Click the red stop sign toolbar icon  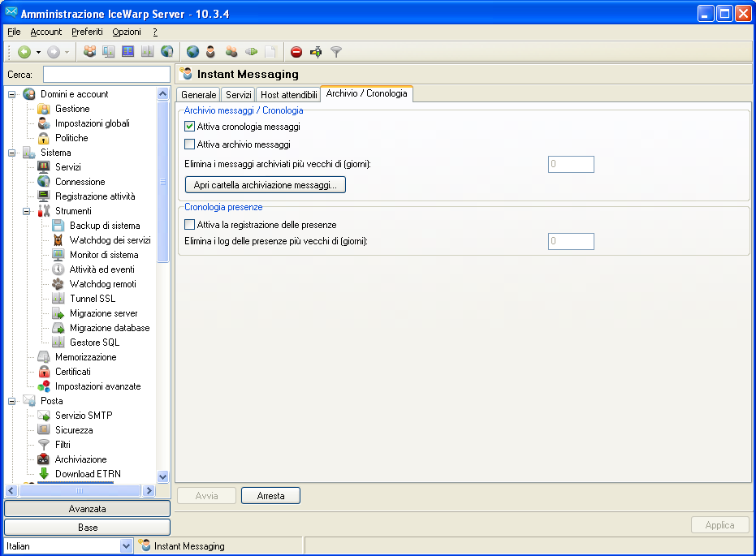[296, 52]
